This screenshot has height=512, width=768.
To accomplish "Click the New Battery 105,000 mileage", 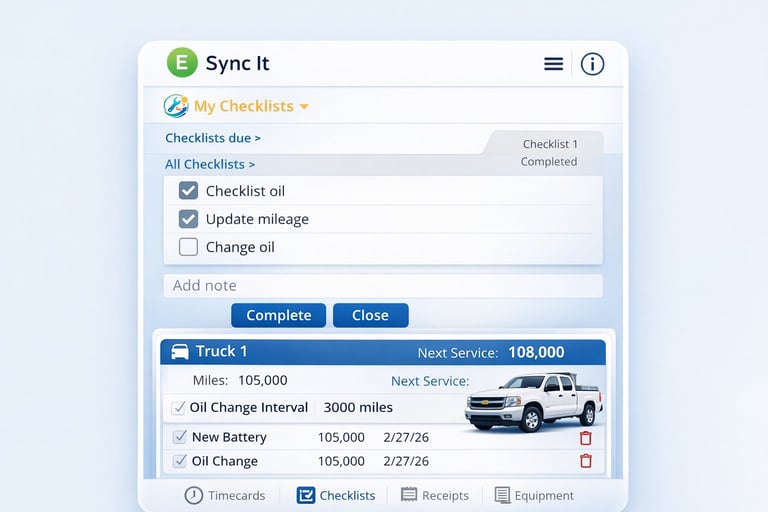I will (341, 437).
